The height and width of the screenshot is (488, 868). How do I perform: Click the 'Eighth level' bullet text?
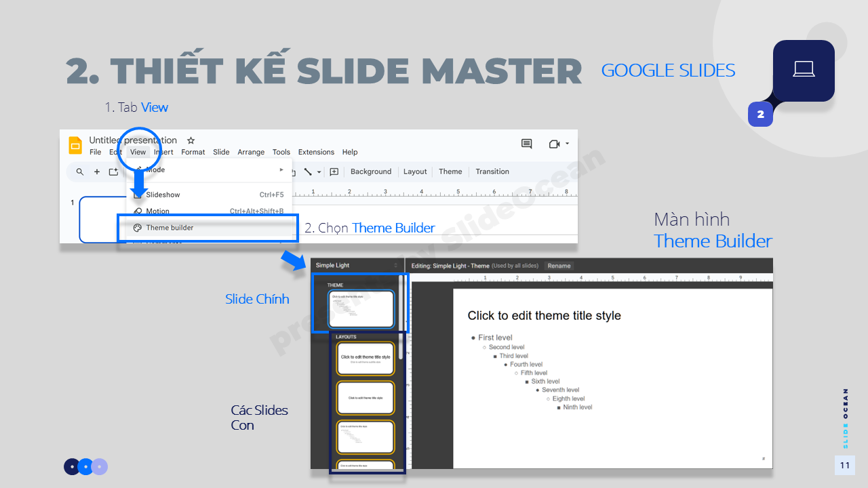(x=568, y=399)
